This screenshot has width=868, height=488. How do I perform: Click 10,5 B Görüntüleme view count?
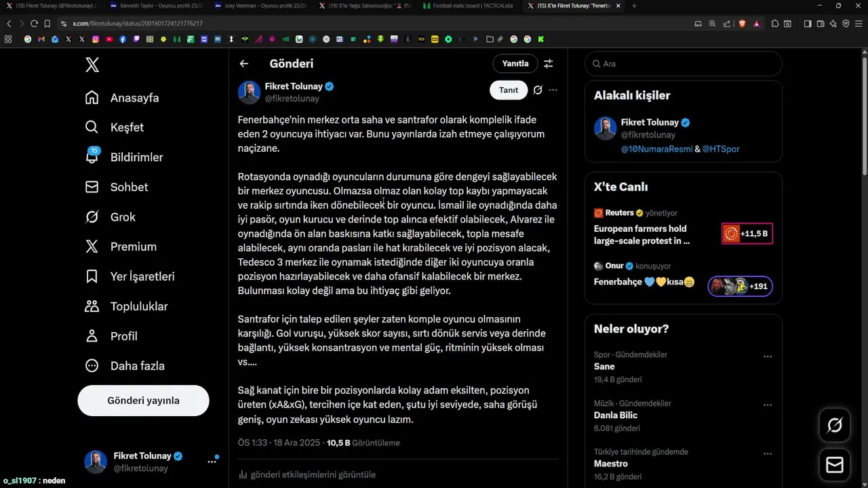[363, 443]
